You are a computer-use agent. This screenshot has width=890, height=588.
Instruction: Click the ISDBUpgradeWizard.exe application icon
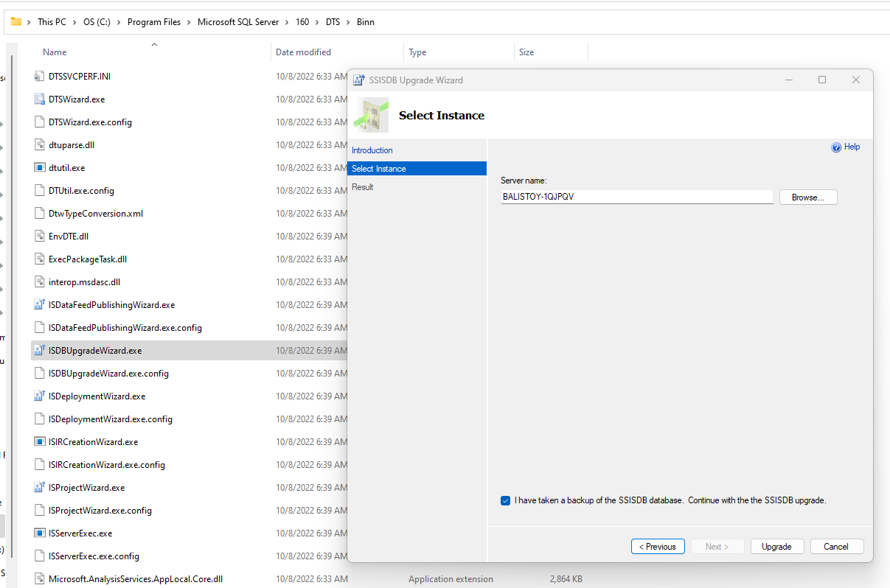tap(40, 350)
